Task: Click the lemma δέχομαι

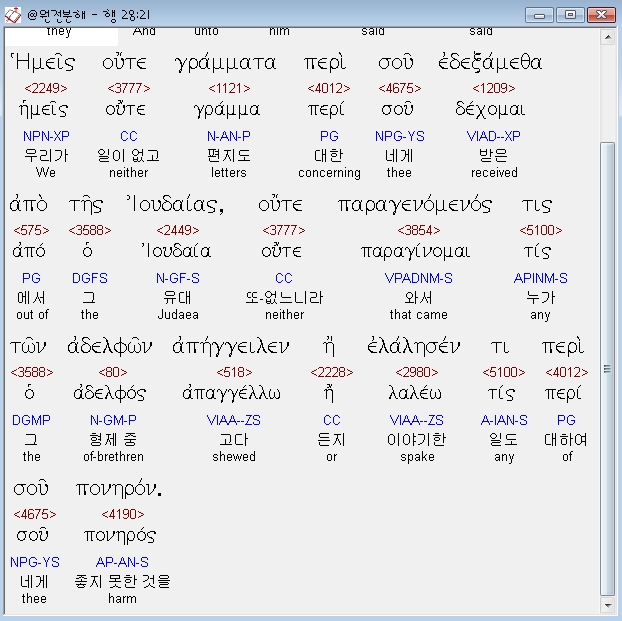Action: coord(490,110)
